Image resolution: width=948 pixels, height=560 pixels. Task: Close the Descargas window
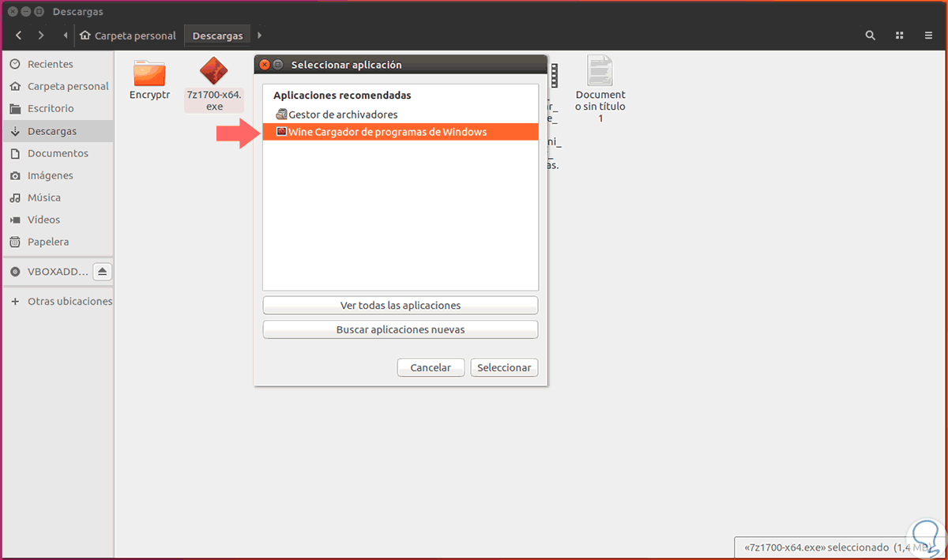pos(11,12)
